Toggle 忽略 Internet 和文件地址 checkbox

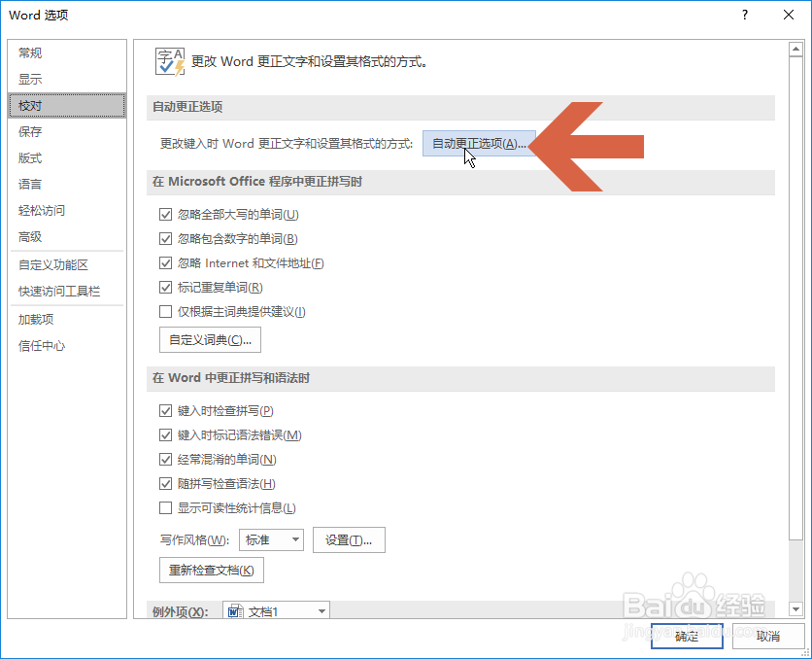pos(166,263)
